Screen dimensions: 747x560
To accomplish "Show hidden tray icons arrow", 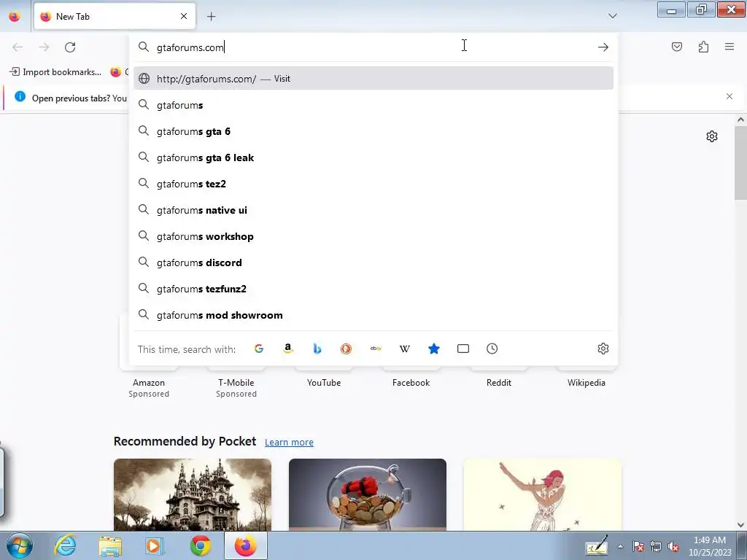I will tap(620, 546).
